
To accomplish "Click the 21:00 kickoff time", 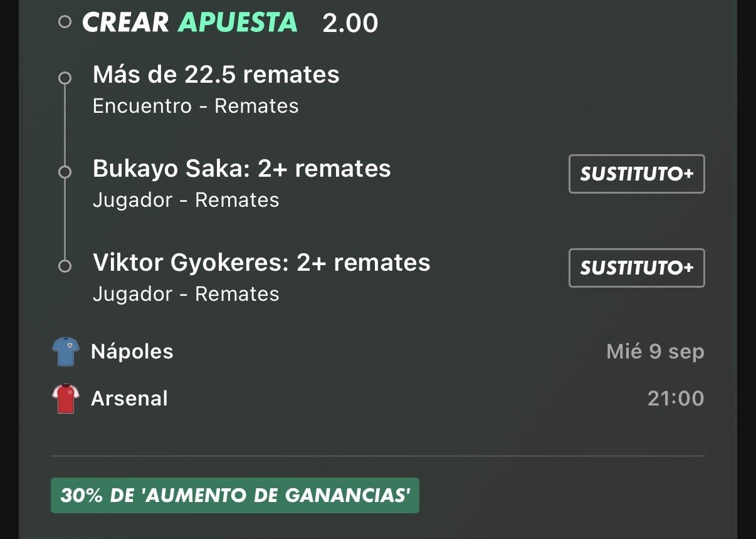I will click(x=676, y=399).
